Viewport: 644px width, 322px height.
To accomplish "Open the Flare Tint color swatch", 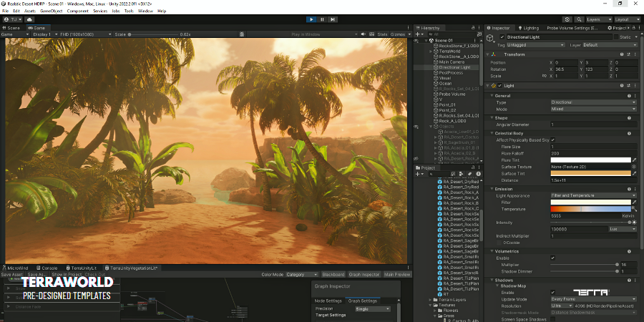I will (x=590, y=160).
